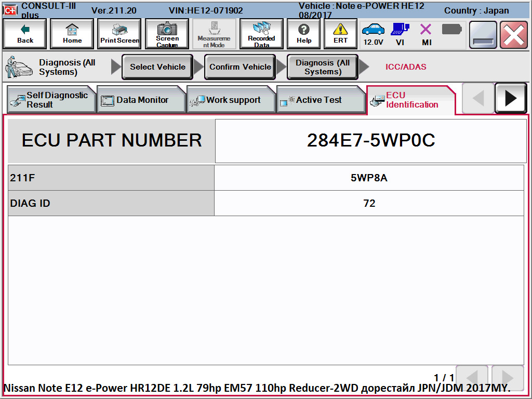Screen dimensions: 532x399
Task: Click the VIN:HE12-071902 header text
Action: [x=206, y=10]
